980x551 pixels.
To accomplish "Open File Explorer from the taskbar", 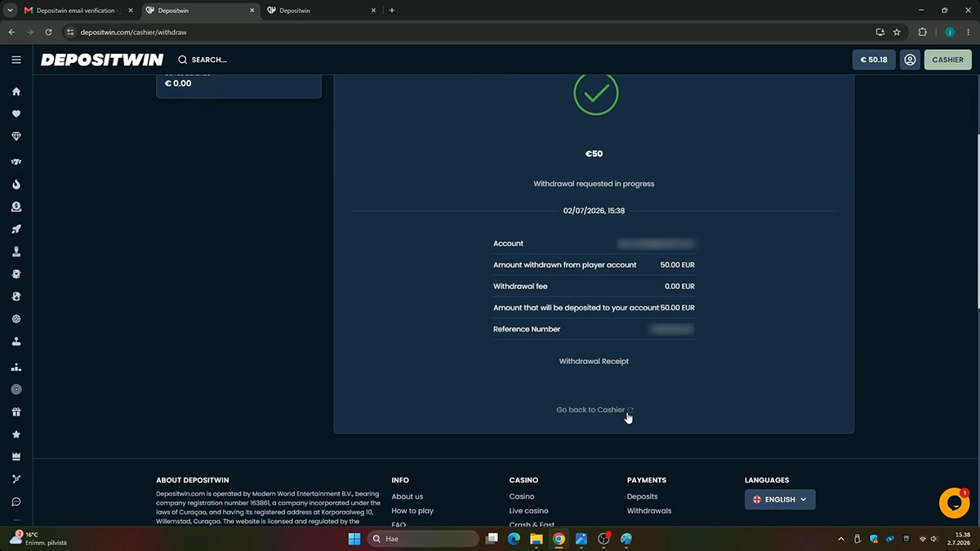I will coord(537,539).
